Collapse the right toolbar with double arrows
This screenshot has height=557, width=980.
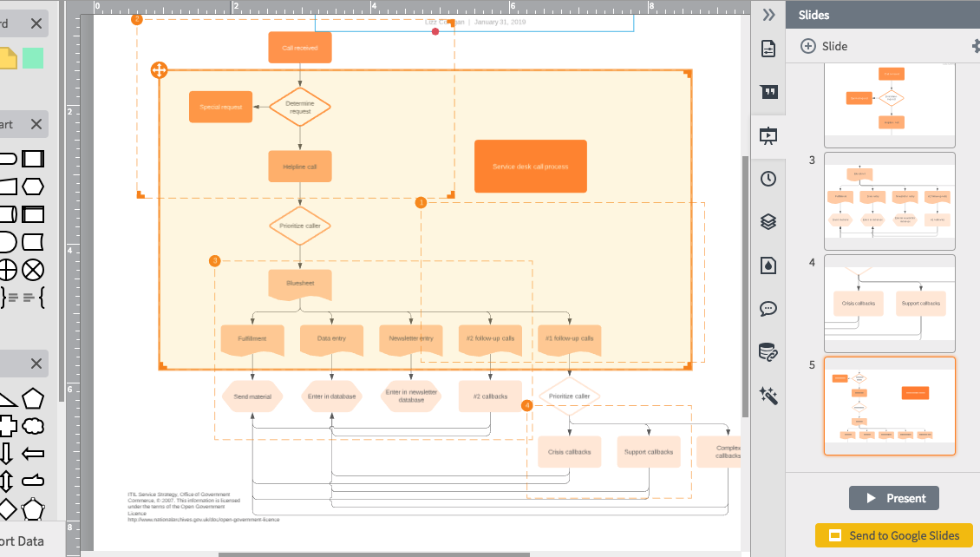tap(768, 14)
